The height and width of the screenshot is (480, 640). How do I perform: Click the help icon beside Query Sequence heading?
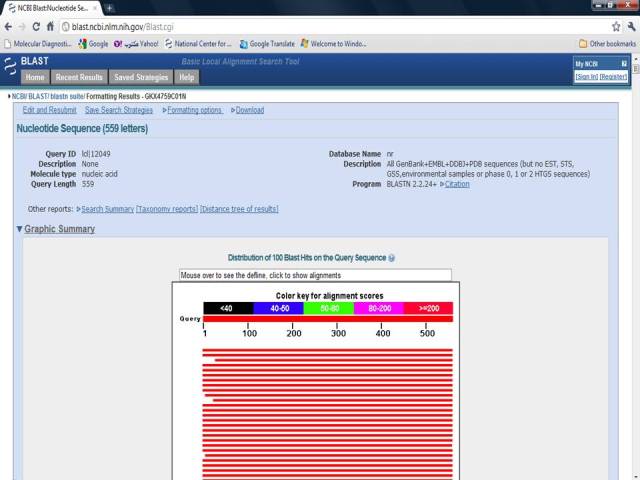[x=391, y=258]
